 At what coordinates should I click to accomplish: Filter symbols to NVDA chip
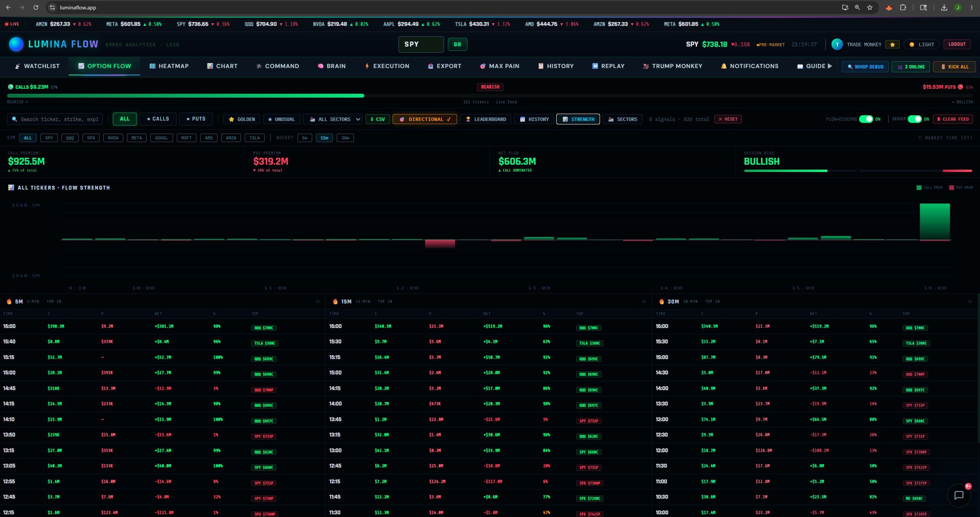click(113, 138)
